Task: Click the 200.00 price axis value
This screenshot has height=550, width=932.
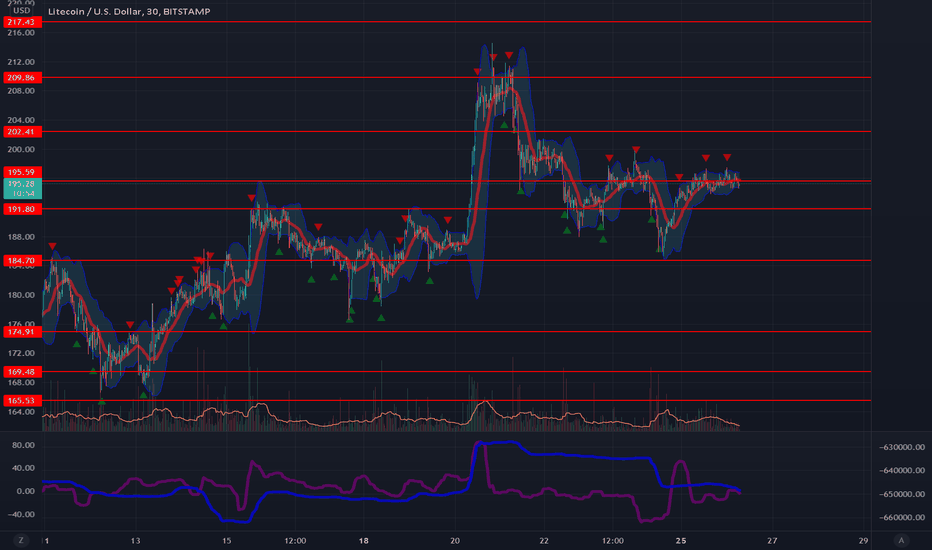Action: pyautogui.click(x=21, y=149)
